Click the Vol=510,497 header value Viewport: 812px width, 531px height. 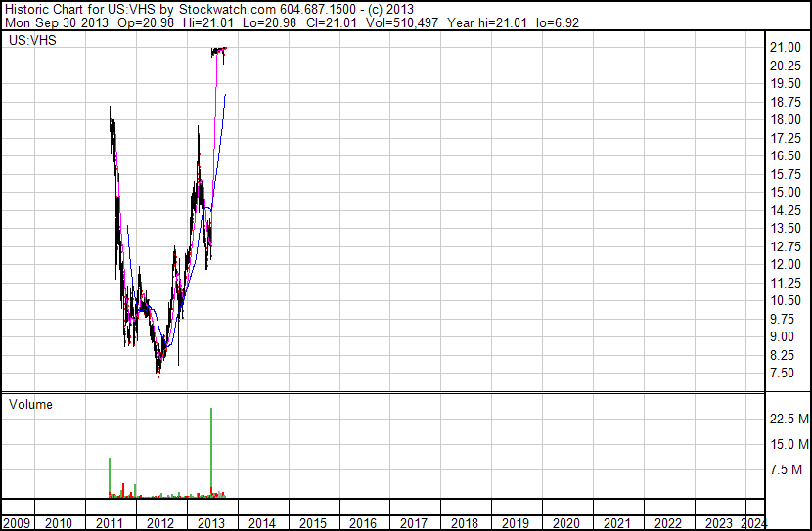(402, 22)
